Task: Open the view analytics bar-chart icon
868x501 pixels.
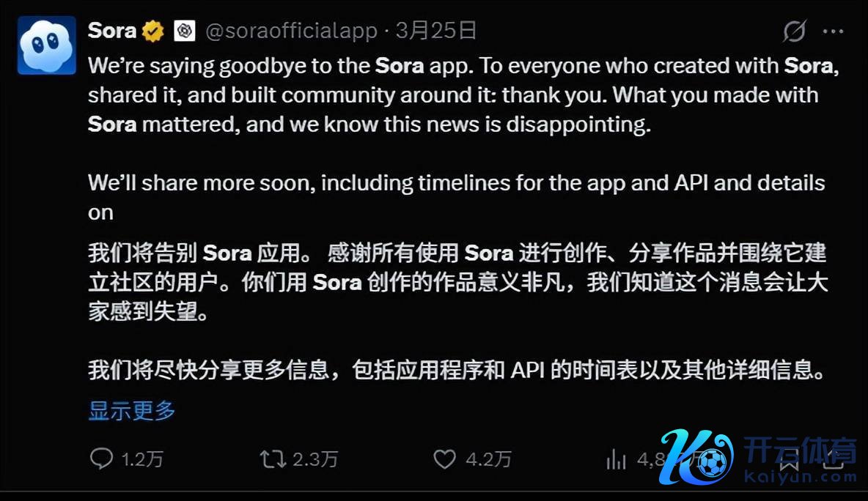Action: pos(616,459)
